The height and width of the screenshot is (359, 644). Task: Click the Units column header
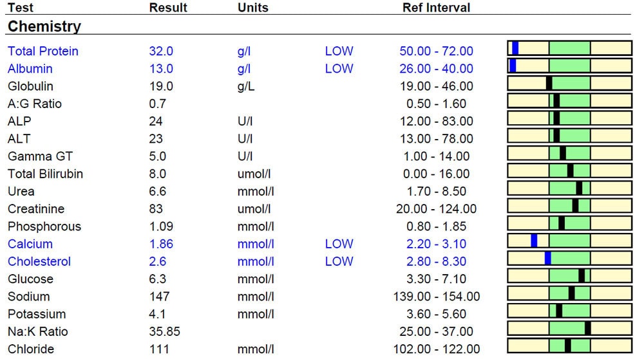(x=253, y=7)
